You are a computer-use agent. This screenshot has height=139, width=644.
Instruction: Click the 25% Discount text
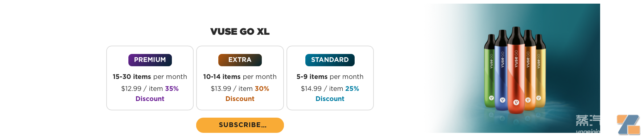coord(337,94)
